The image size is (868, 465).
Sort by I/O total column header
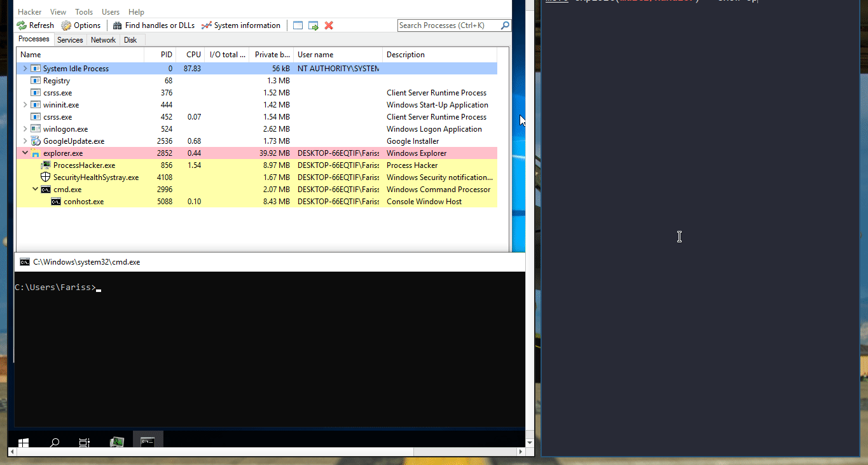(227, 55)
